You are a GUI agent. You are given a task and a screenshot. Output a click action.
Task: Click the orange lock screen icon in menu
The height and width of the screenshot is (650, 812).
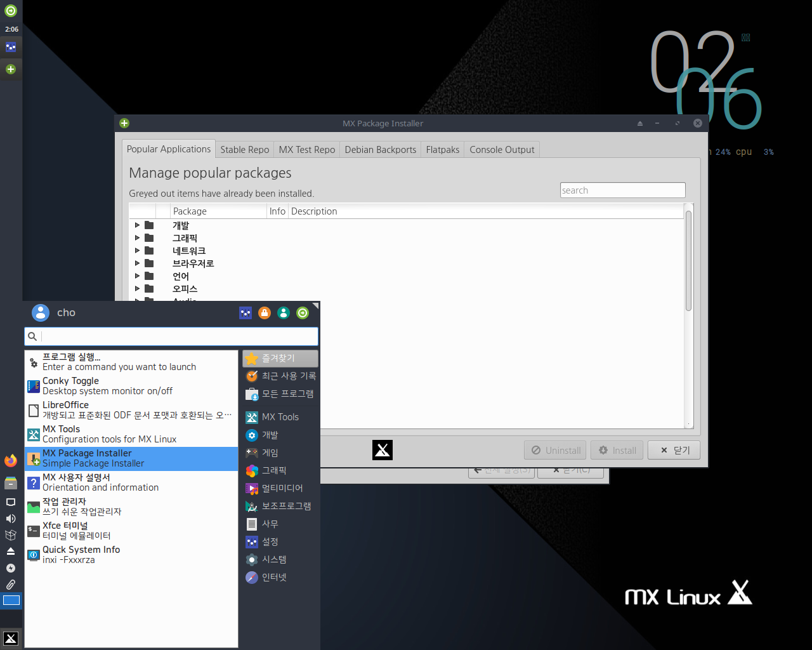tap(265, 313)
